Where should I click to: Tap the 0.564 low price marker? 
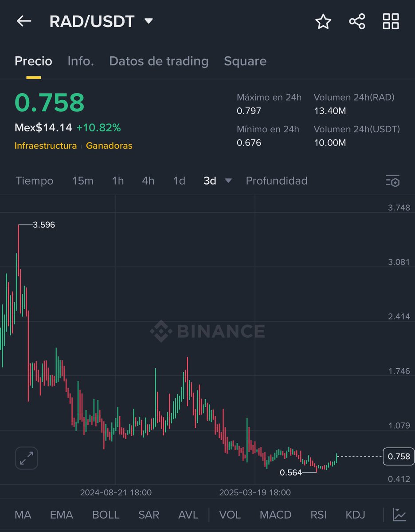pyautogui.click(x=290, y=472)
